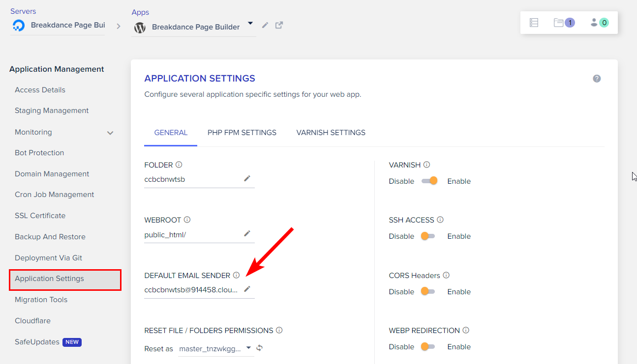Enable the SSH Access toggle
The image size is (637, 364).
pyautogui.click(x=427, y=236)
